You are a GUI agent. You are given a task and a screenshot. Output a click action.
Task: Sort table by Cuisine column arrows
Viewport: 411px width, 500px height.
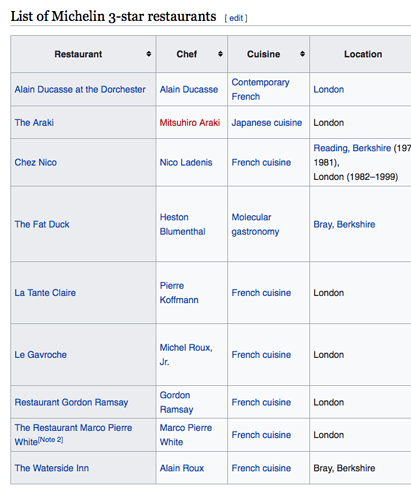click(x=302, y=54)
